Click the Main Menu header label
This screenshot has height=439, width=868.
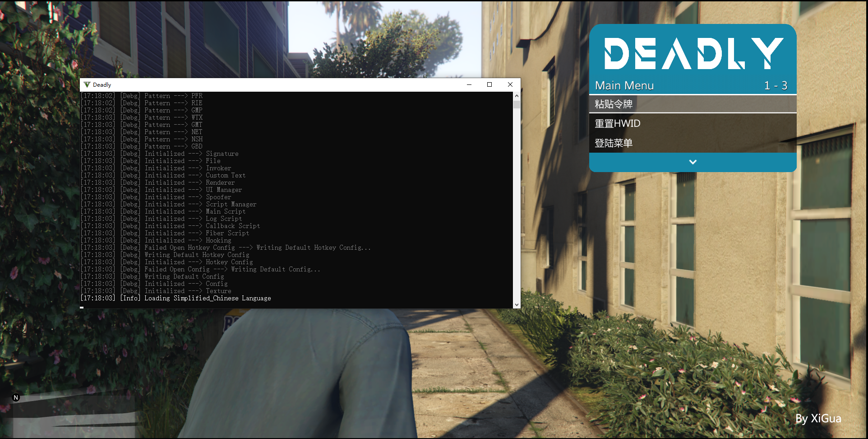pos(624,85)
